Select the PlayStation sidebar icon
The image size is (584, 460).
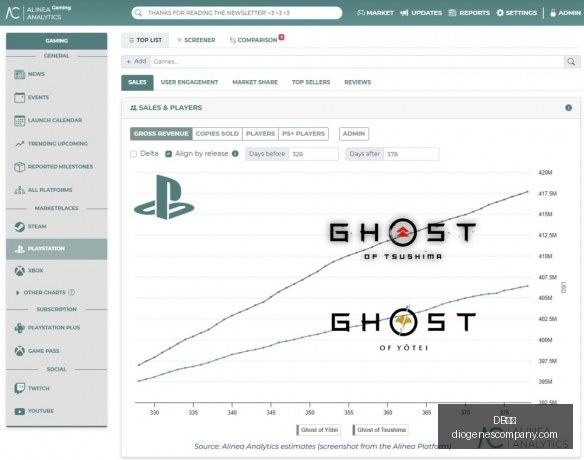[19, 249]
